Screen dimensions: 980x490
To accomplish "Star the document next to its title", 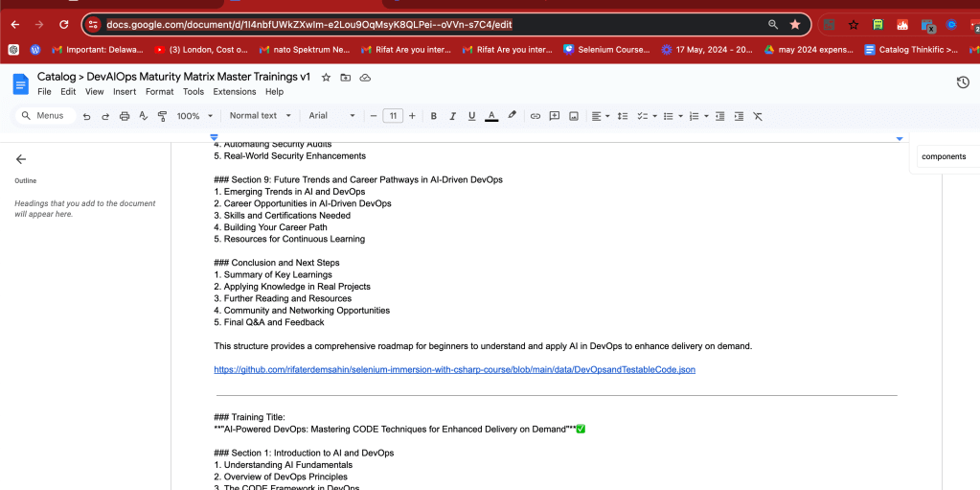I will 326,77.
